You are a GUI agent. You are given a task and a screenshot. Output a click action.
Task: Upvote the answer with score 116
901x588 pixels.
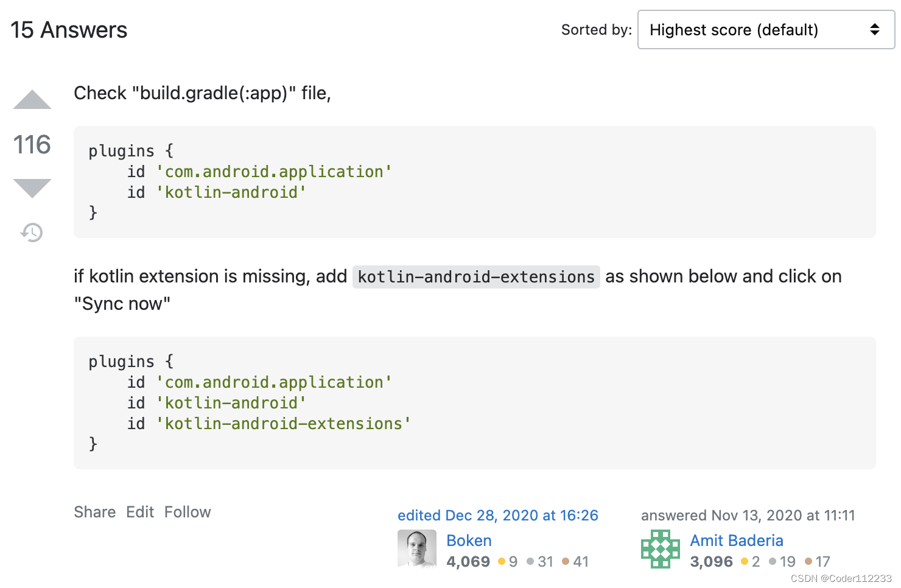[x=32, y=99]
